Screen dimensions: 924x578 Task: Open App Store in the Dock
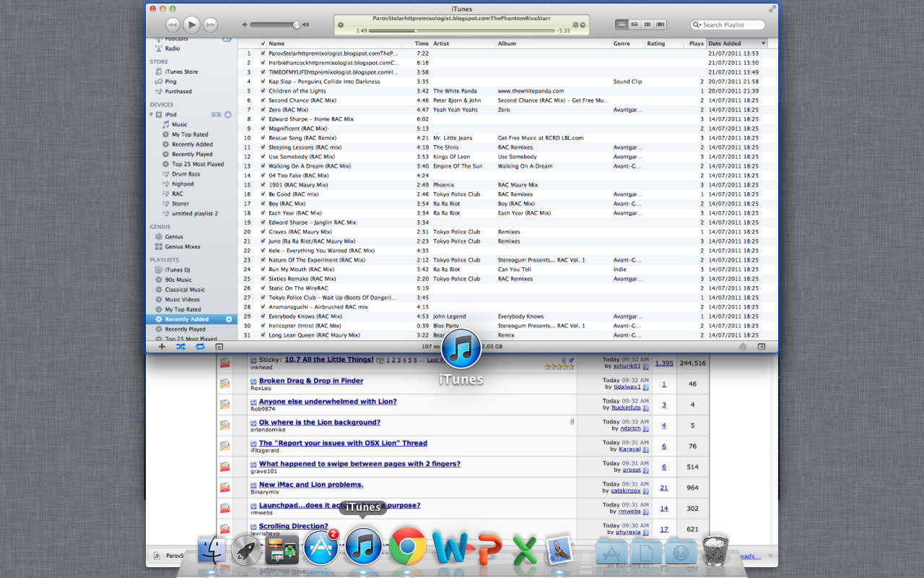point(321,548)
